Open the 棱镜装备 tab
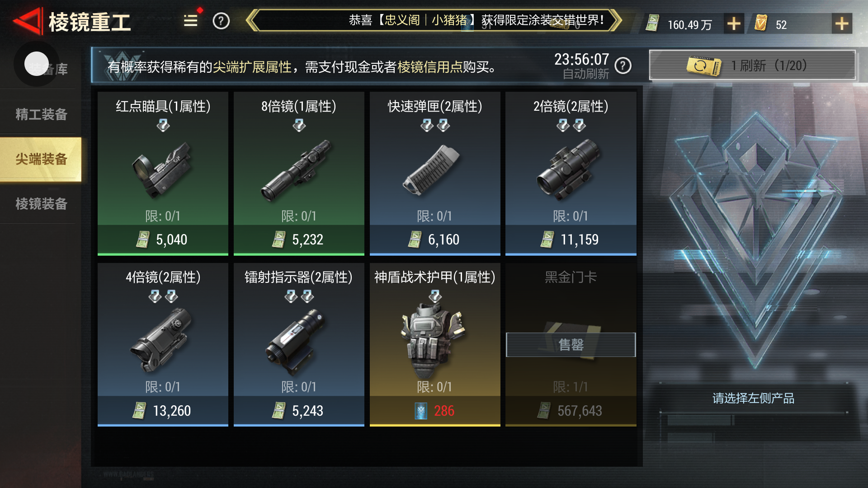This screenshot has width=868, height=488. point(41,204)
